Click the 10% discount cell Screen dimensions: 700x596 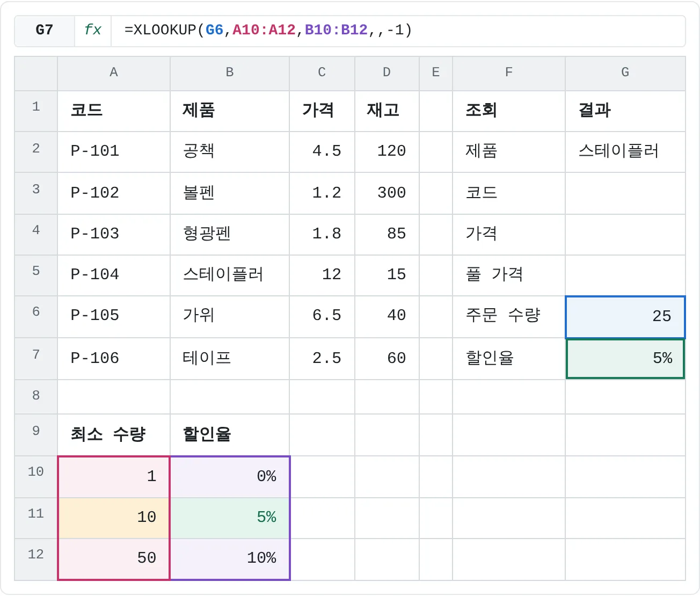230,559
